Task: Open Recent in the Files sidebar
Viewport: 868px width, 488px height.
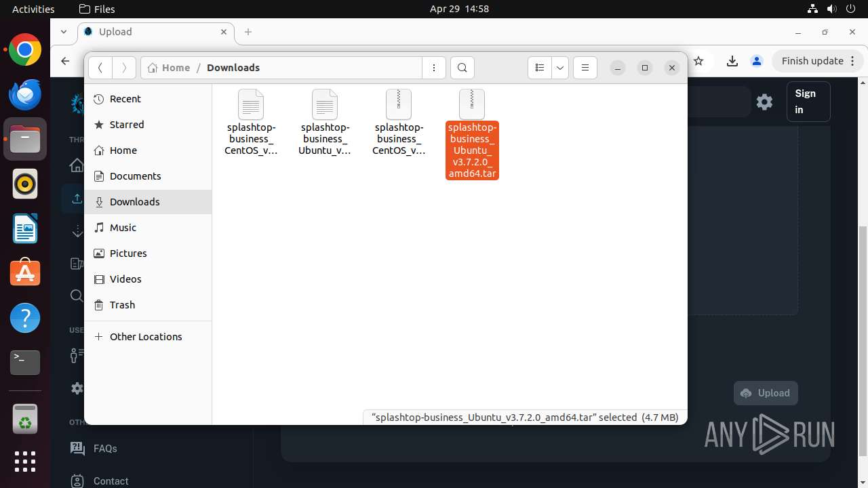Action: (148, 99)
